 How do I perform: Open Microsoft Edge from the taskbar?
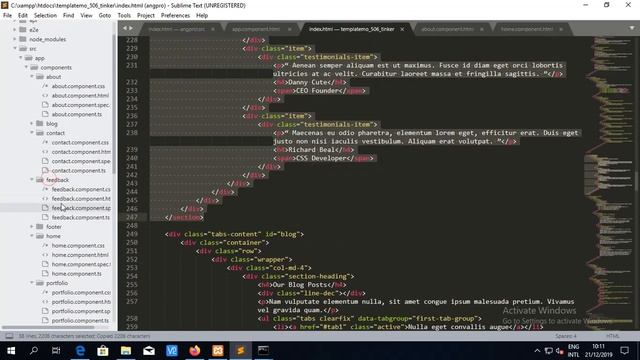pyautogui.click(x=80, y=351)
